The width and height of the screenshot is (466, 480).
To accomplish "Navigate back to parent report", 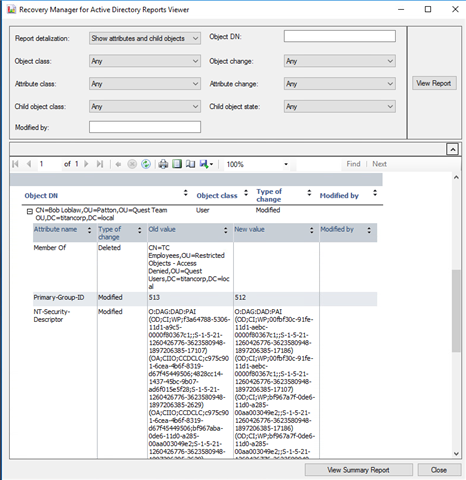I will pos(118,164).
